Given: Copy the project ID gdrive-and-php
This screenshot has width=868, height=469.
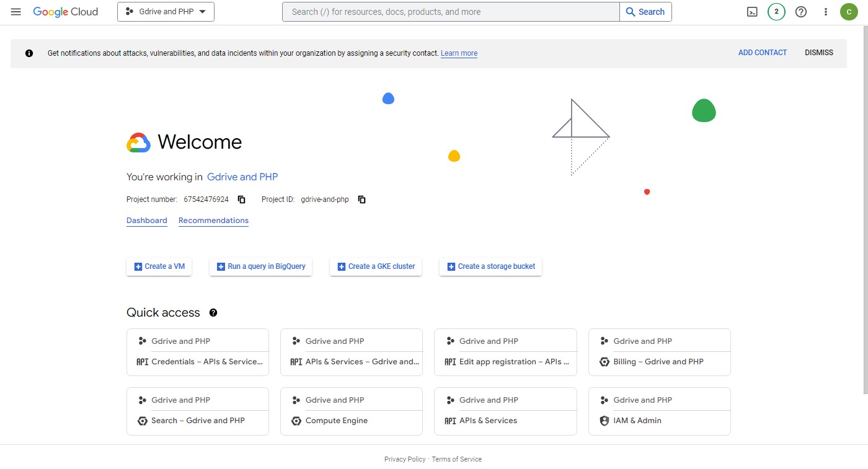Looking at the screenshot, I should [x=362, y=199].
